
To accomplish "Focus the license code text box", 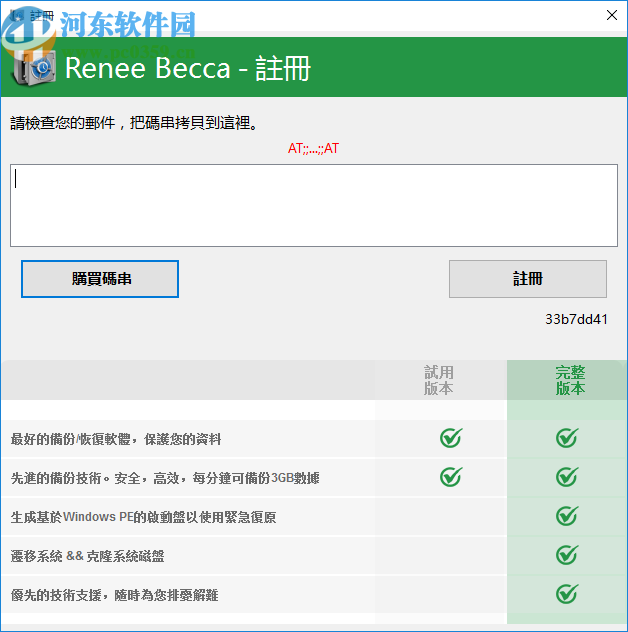I will (x=314, y=205).
